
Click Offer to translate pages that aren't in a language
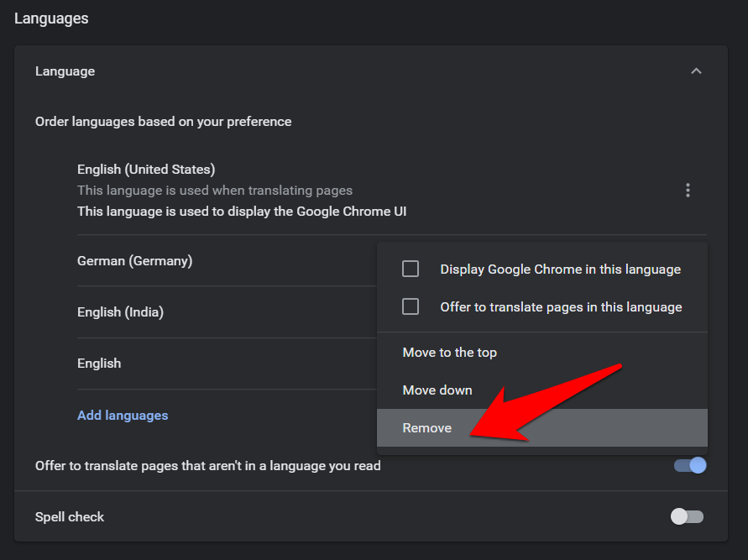pyautogui.click(x=208, y=466)
